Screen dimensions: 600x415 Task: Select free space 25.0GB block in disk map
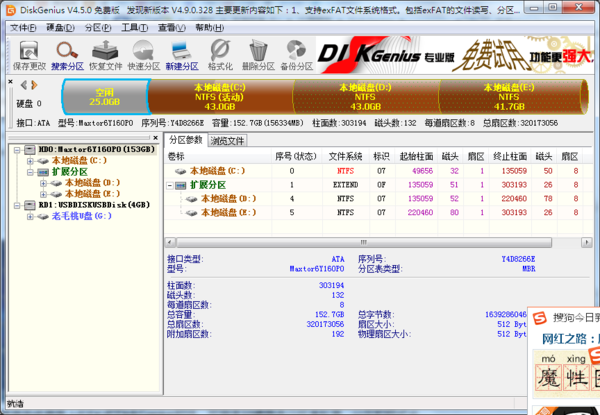(105, 97)
